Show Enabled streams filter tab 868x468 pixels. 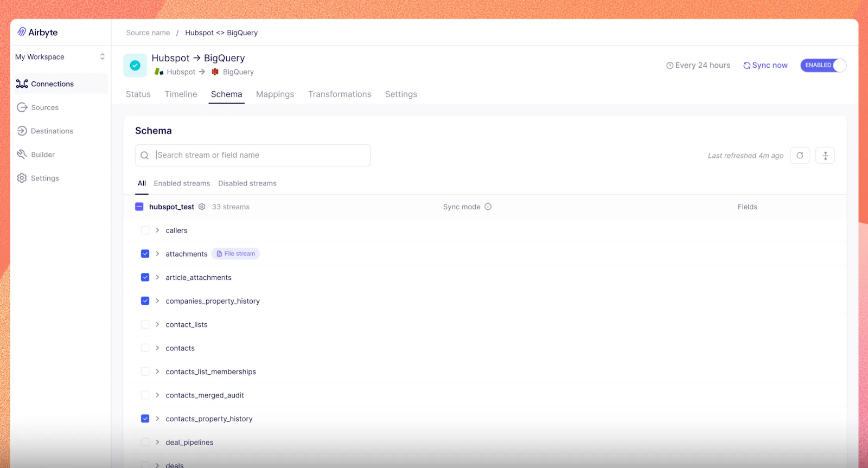(182, 183)
